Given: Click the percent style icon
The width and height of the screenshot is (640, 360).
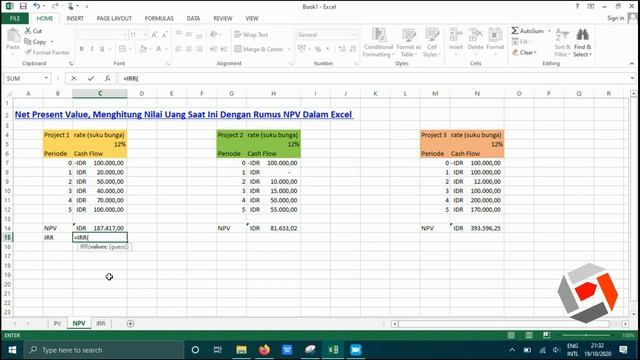Looking at the screenshot, I should (318, 49).
